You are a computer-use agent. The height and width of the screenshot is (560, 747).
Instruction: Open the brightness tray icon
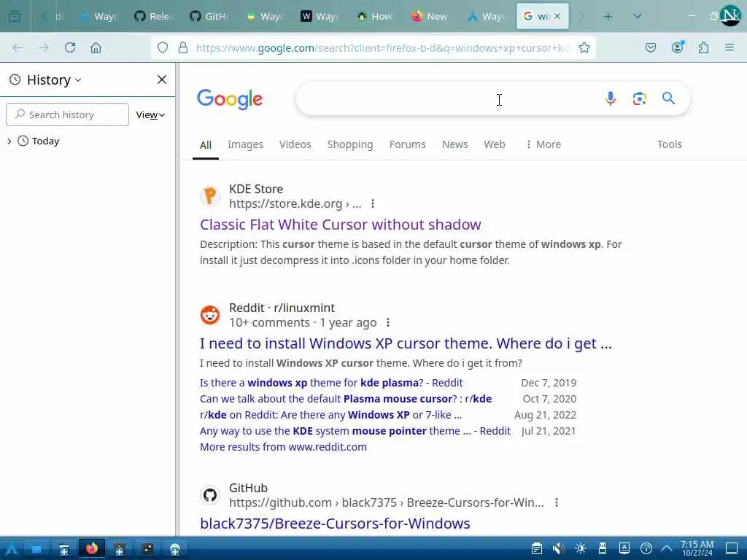coord(580,548)
